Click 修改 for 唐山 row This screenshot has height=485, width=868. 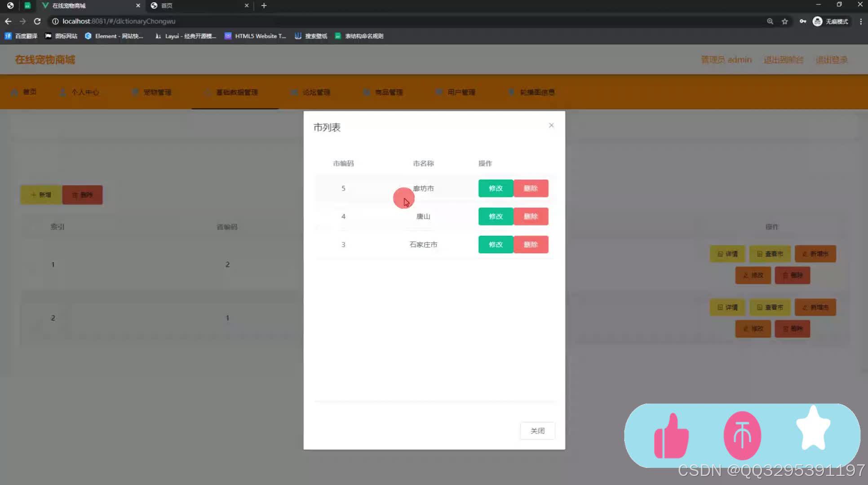coord(496,216)
